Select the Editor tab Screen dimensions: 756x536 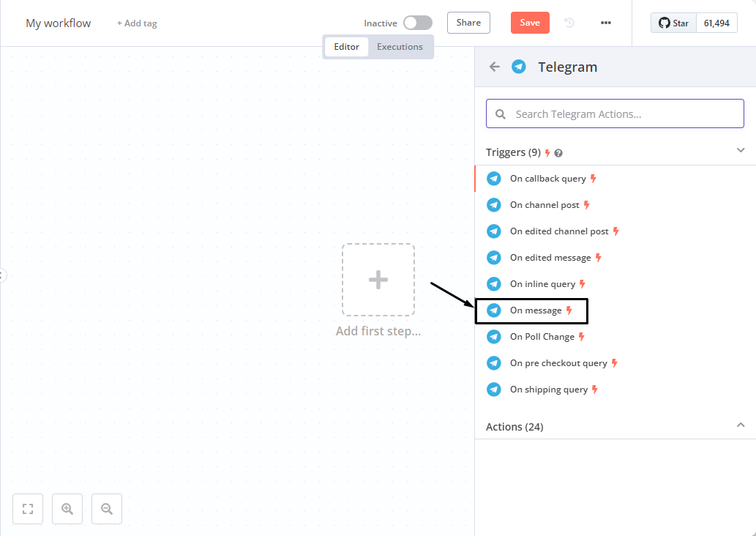(347, 47)
